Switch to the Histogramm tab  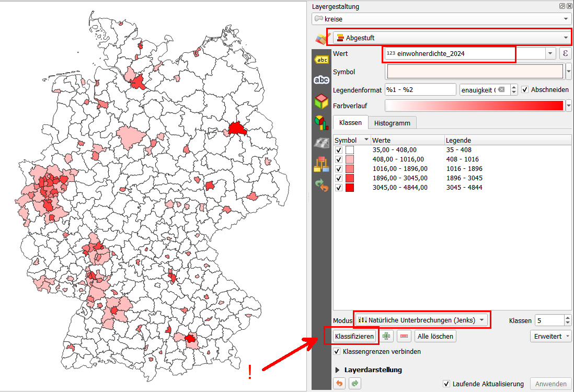click(x=392, y=122)
